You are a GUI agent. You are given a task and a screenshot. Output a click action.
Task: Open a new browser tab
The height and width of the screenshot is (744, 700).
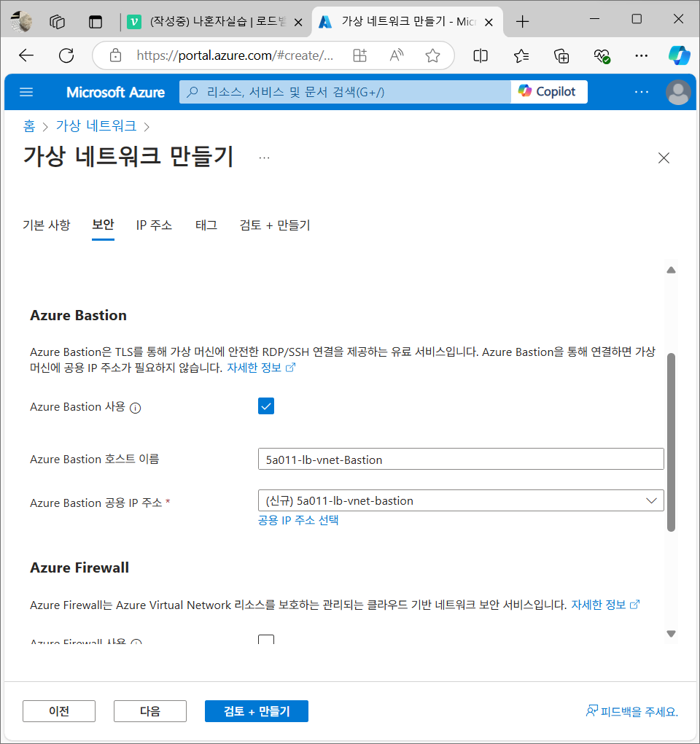[x=522, y=22]
